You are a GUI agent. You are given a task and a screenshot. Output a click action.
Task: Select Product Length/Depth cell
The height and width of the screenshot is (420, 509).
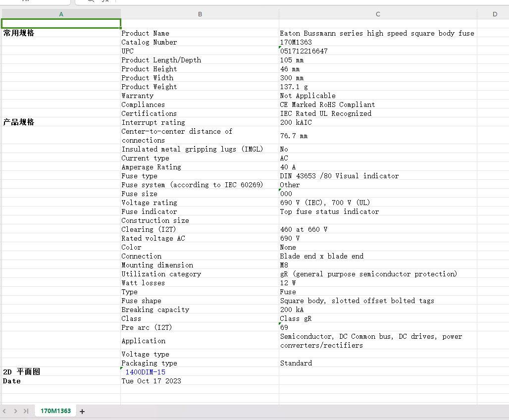click(x=200, y=60)
